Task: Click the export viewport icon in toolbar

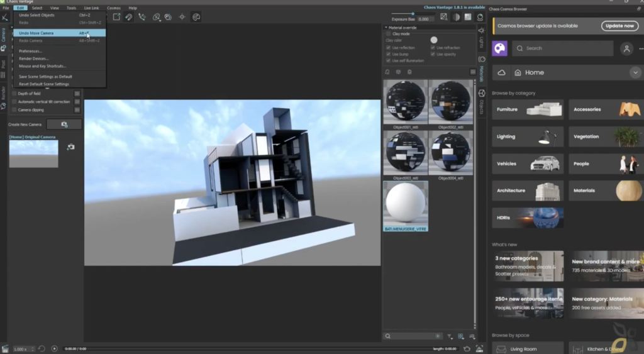Action: (116, 17)
